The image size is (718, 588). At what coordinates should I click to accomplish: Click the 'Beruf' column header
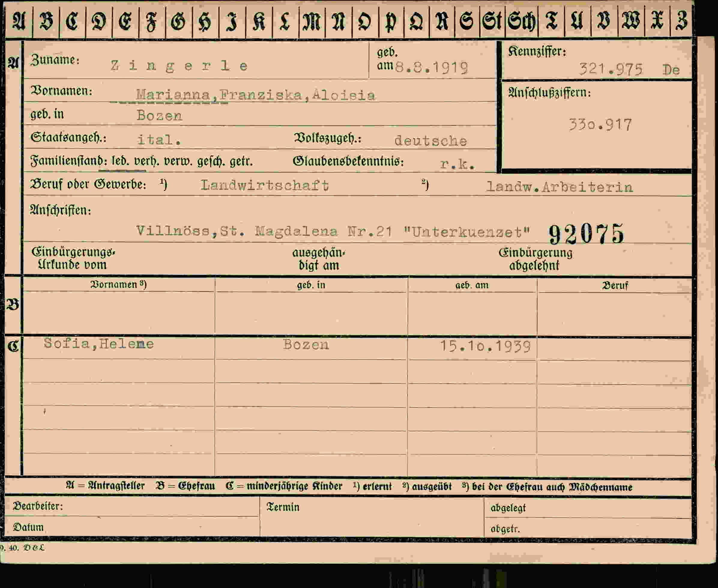[x=615, y=286]
